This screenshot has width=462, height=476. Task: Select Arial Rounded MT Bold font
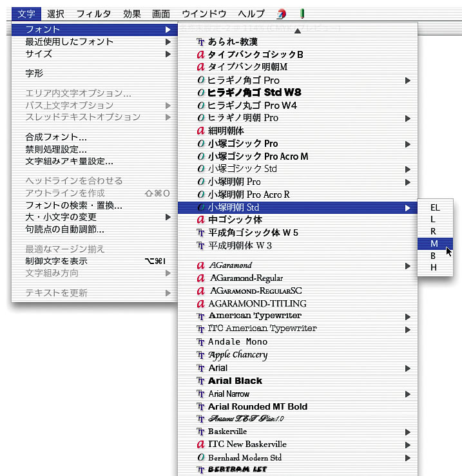[298, 406]
